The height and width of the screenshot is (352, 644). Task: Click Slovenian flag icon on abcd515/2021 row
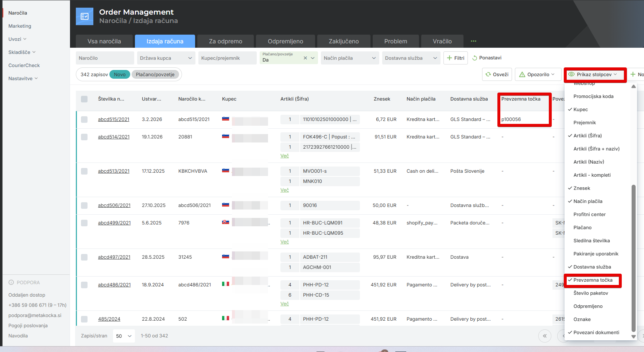click(x=226, y=119)
